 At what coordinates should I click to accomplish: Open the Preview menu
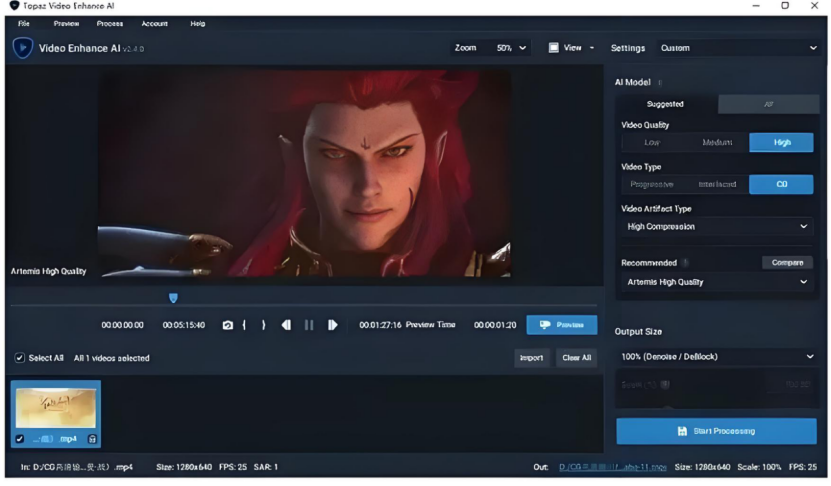coord(66,23)
